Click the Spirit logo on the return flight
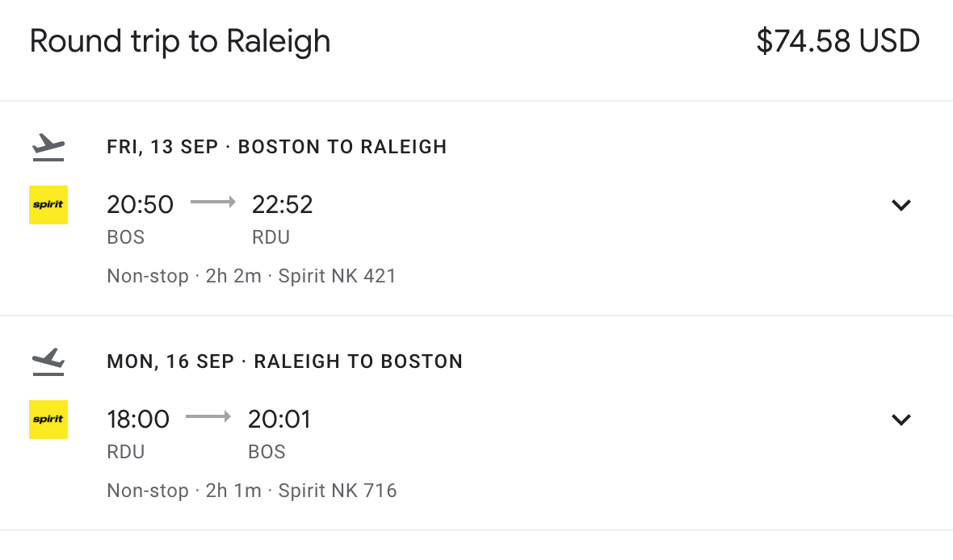953x560 pixels. pos(48,420)
